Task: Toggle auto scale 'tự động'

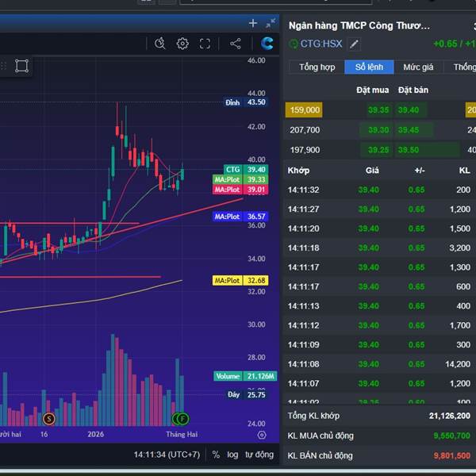Action: tap(259, 455)
